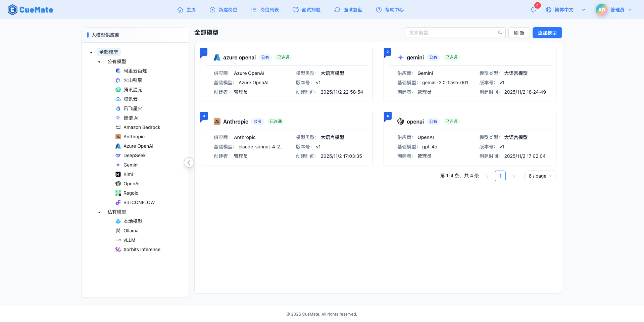The height and width of the screenshot is (322, 644).
Task: Select the DeepSeek provider icon in sidebar
Action: coord(118,155)
